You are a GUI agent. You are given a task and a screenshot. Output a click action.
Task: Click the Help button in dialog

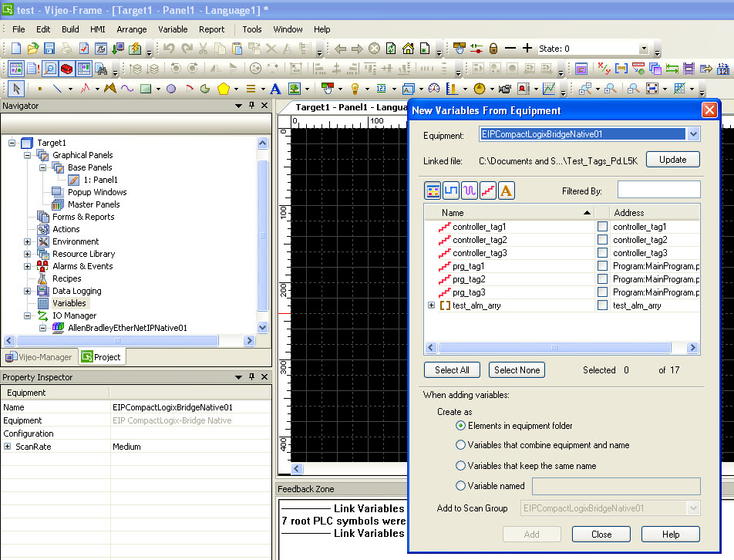[670, 535]
